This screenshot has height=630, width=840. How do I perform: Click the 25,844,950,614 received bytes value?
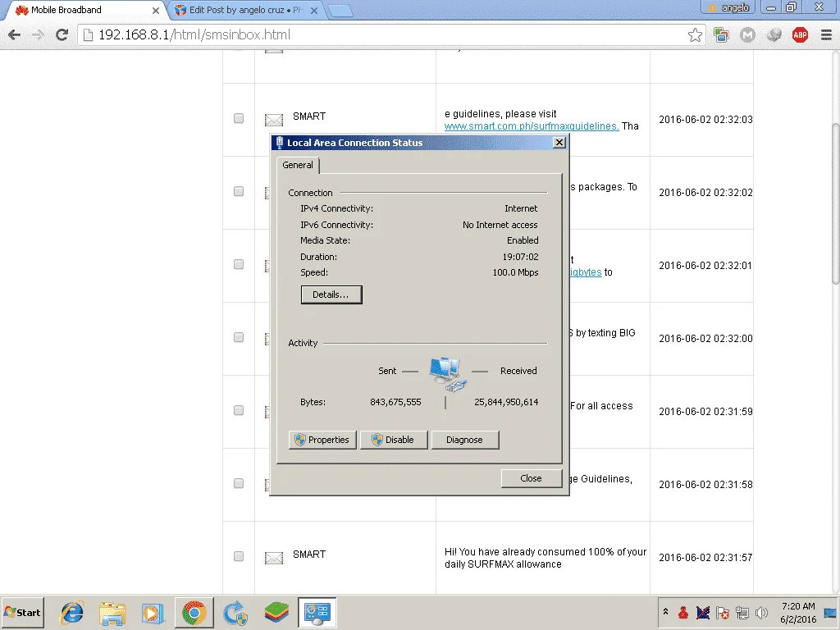506,402
